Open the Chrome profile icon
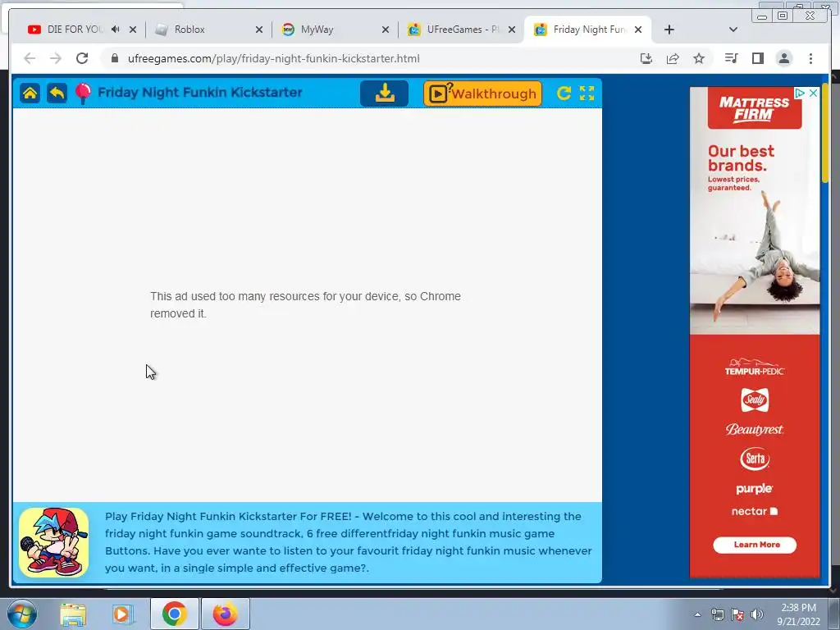Image resolution: width=840 pixels, height=630 pixels. 783,58
